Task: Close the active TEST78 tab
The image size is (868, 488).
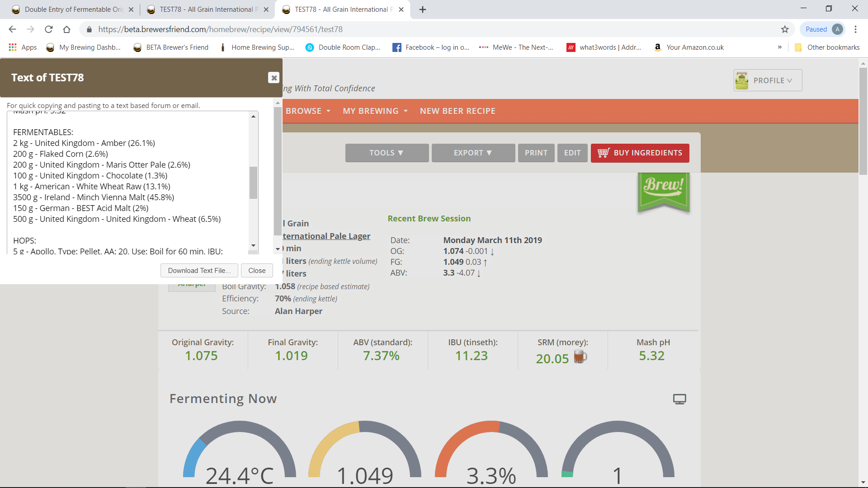Action: [x=401, y=9]
